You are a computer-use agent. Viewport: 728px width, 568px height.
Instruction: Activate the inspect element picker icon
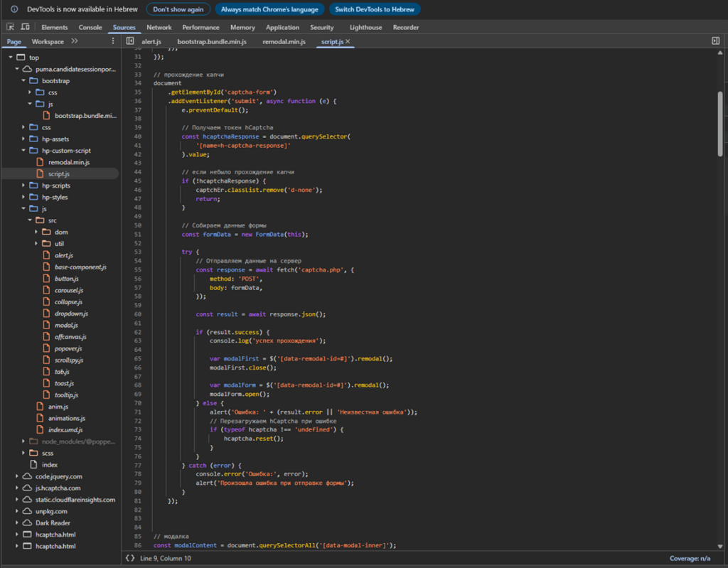pyautogui.click(x=10, y=27)
